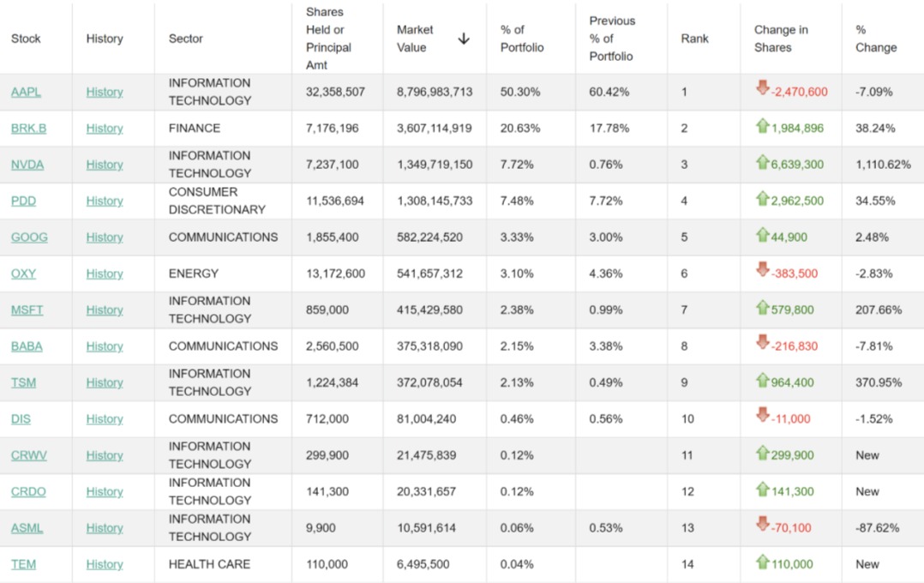The height and width of the screenshot is (583, 924).
Task: Click the green up arrow in NVDA row
Action: coord(762,162)
